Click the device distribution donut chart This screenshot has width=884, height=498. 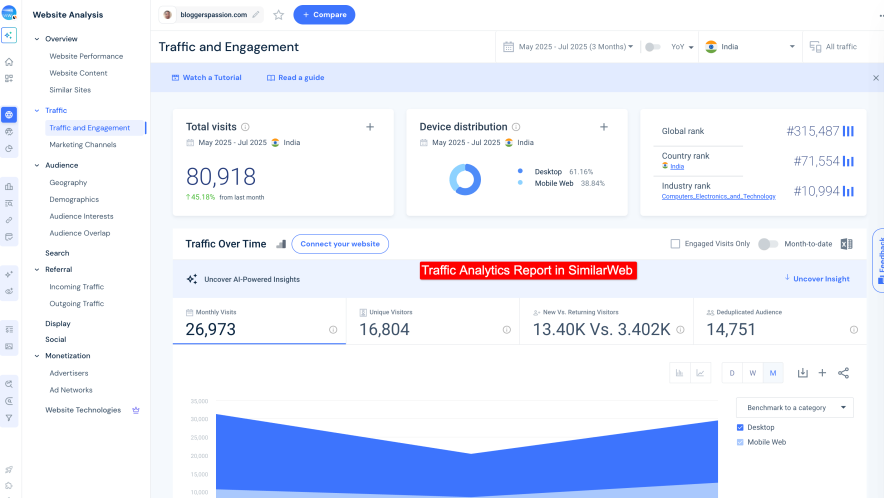(465, 179)
